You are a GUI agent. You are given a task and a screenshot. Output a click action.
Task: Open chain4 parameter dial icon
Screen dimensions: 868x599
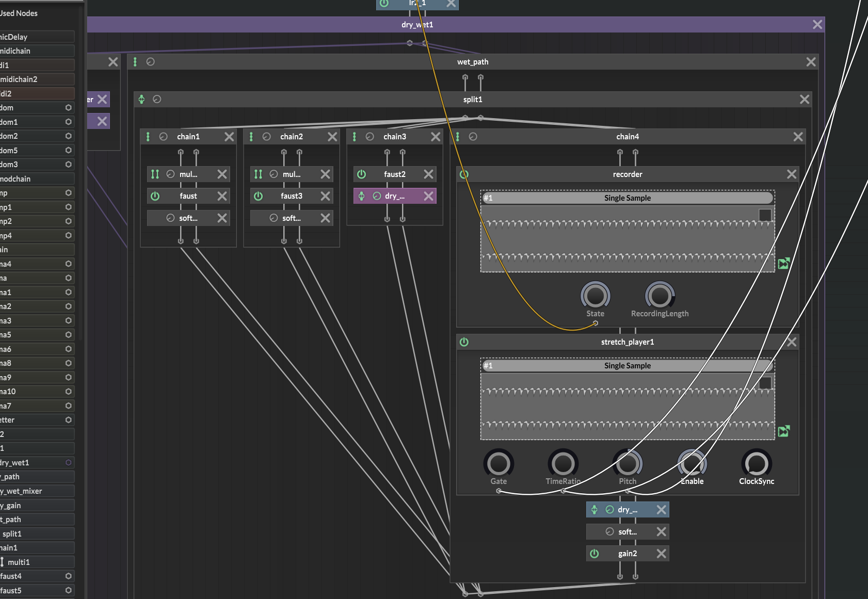(x=473, y=137)
